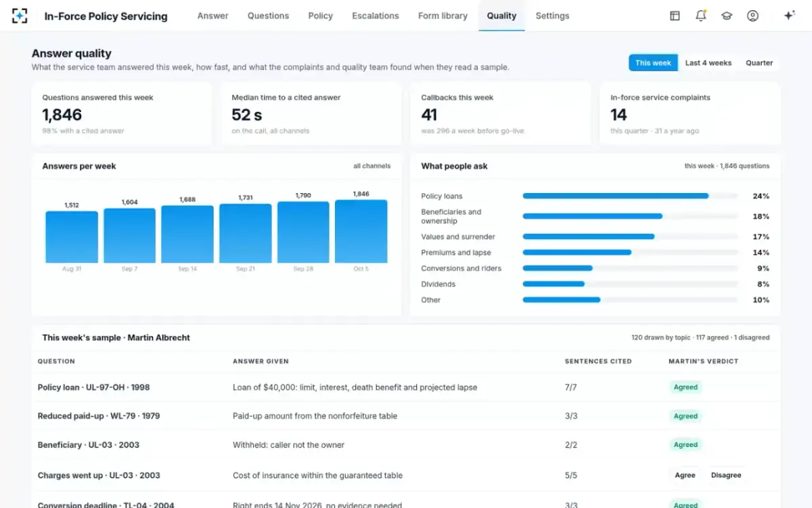812x508 pixels.
Task: Select the Quality tab
Action: [x=501, y=16]
